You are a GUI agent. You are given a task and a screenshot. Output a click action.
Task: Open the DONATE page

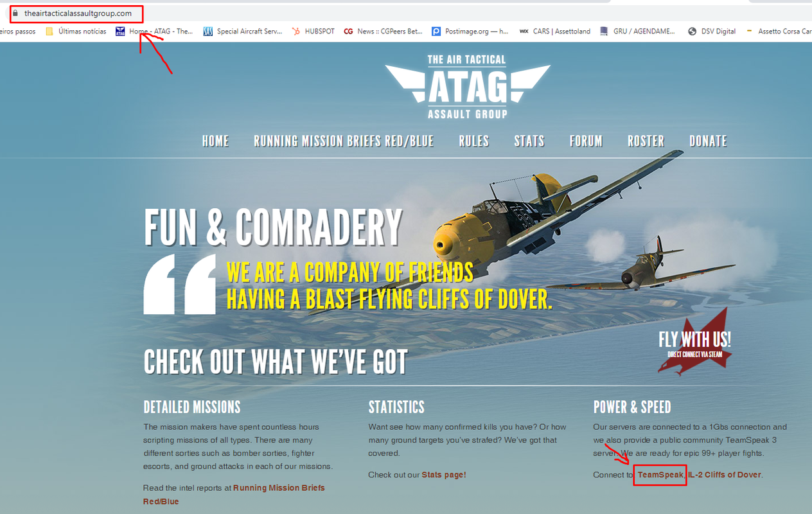[x=709, y=141]
